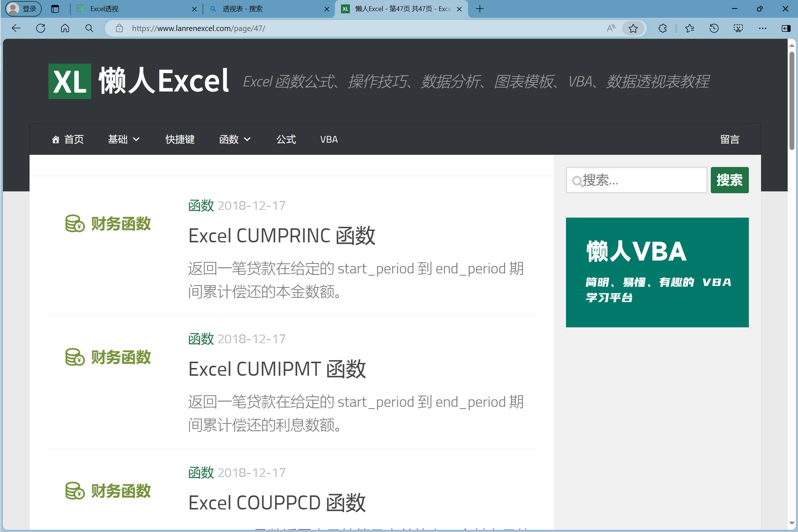Reload the page with the refresh icon
798x532 pixels.
[x=41, y=28]
